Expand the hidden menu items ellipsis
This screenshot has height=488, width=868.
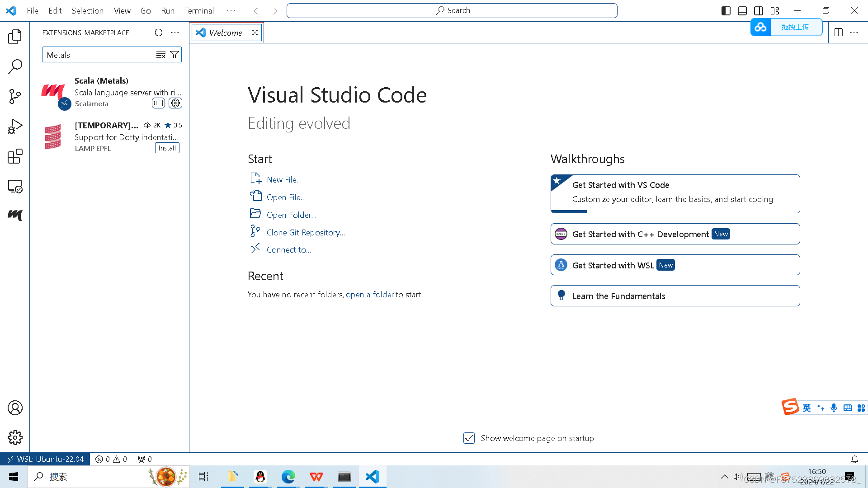coord(231,10)
